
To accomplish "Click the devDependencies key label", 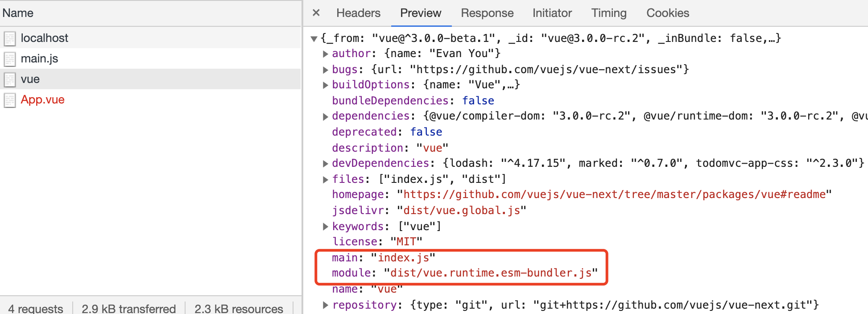I will point(380,163).
